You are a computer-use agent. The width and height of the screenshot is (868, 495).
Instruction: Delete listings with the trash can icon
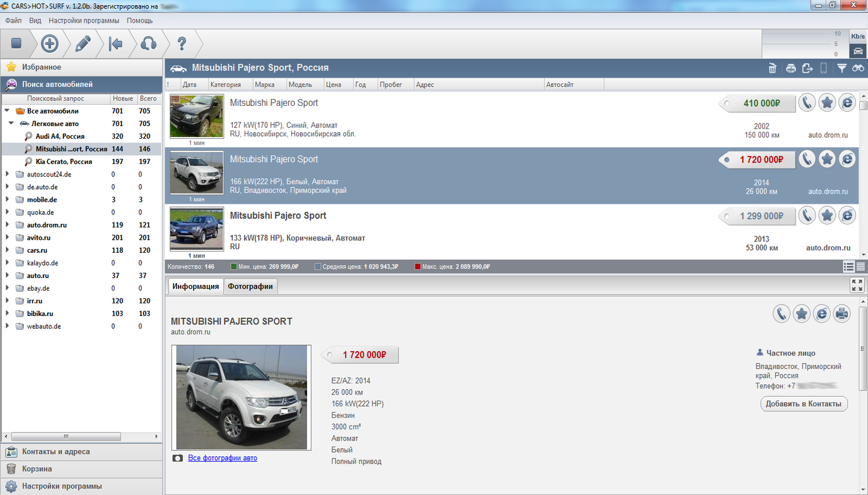tap(772, 68)
